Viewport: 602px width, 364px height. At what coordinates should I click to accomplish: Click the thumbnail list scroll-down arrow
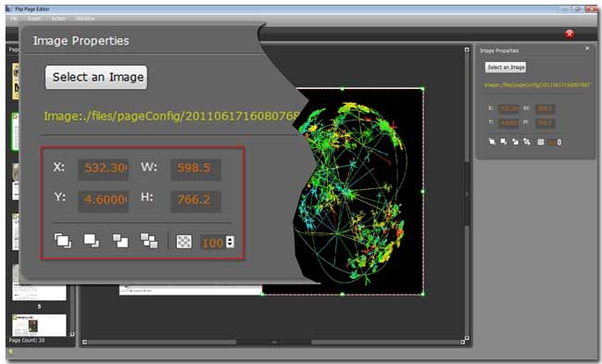72,334
